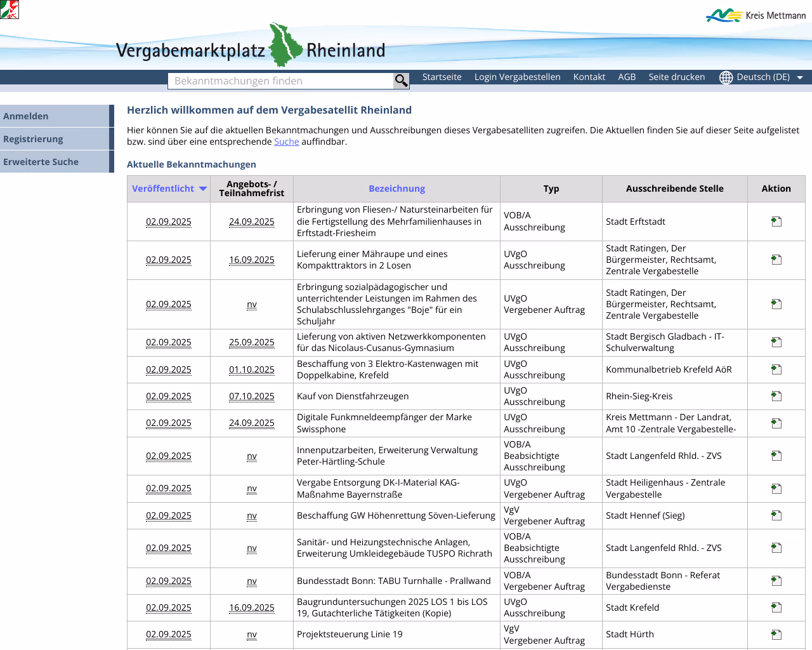Image resolution: width=812 pixels, height=650 pixels.
Task: Open action icon for Kreis Mettmann Landrat row
Action: click(x=776, y=423)
